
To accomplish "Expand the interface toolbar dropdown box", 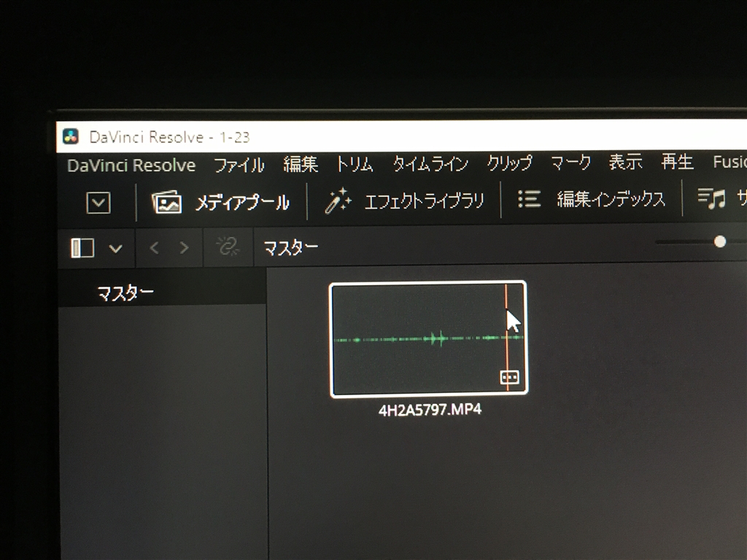I will click(98, 203).
